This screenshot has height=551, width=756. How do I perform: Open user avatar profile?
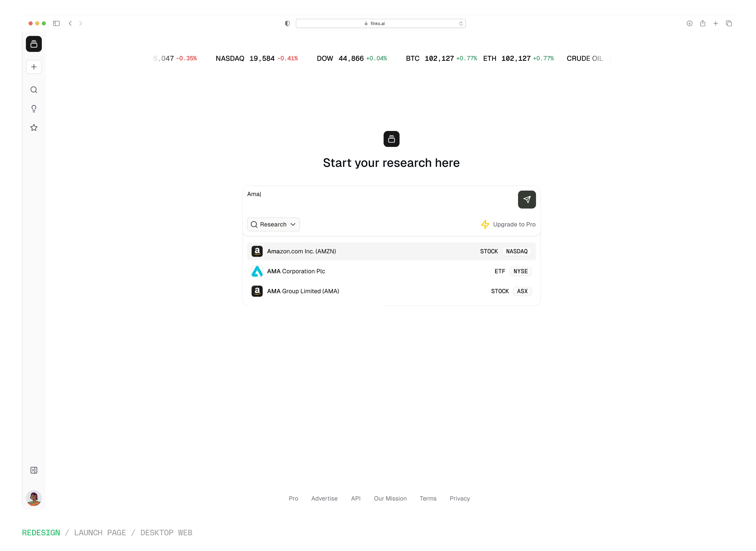[34, 498]
